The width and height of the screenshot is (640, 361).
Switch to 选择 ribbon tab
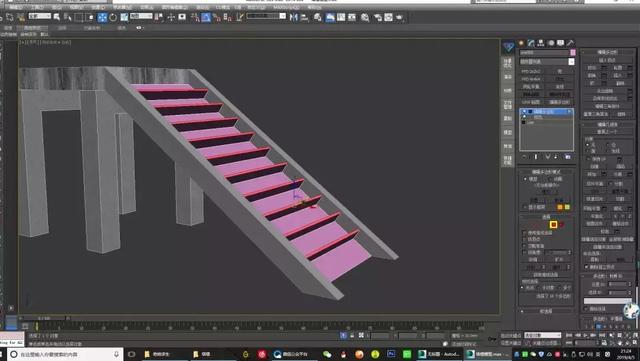pyautogui.click(x=62, y=28)
